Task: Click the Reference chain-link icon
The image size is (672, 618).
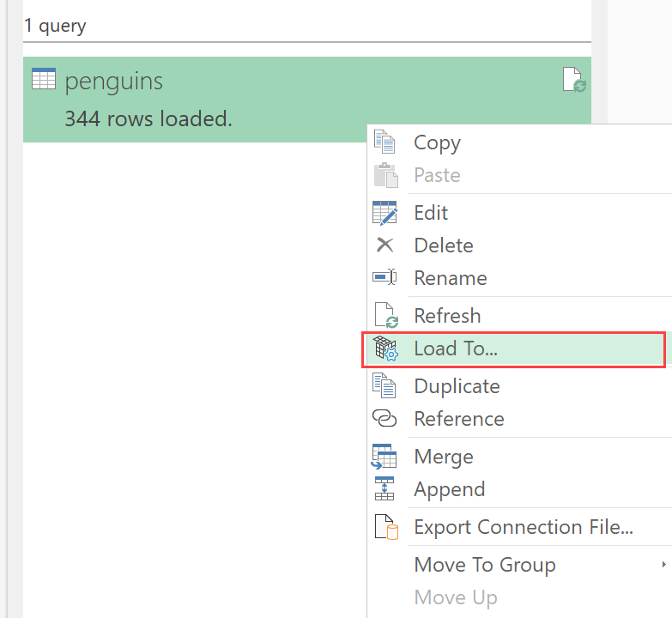Action: point(384,418)
